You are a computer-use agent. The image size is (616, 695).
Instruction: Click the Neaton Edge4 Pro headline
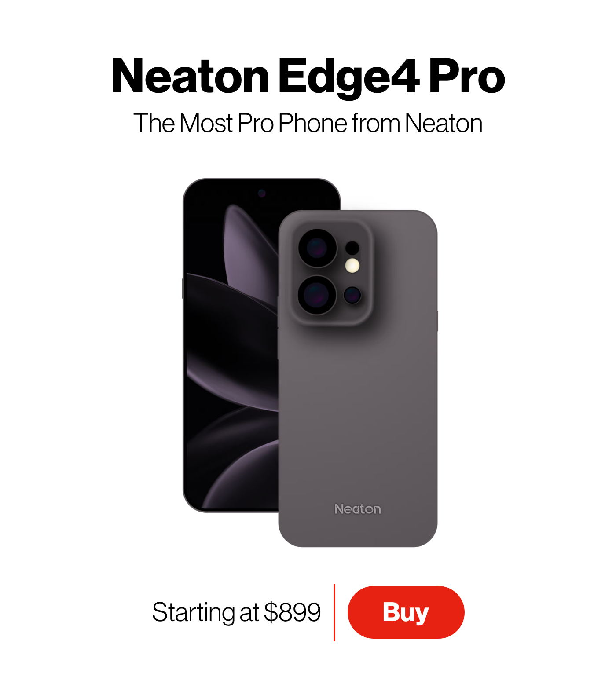click(308, 77)
